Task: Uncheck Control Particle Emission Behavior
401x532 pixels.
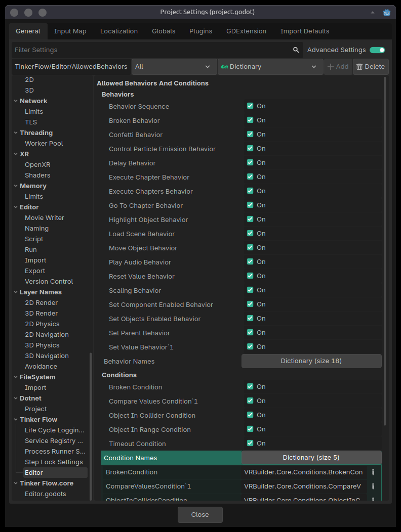Action: (x=250, y=148)
